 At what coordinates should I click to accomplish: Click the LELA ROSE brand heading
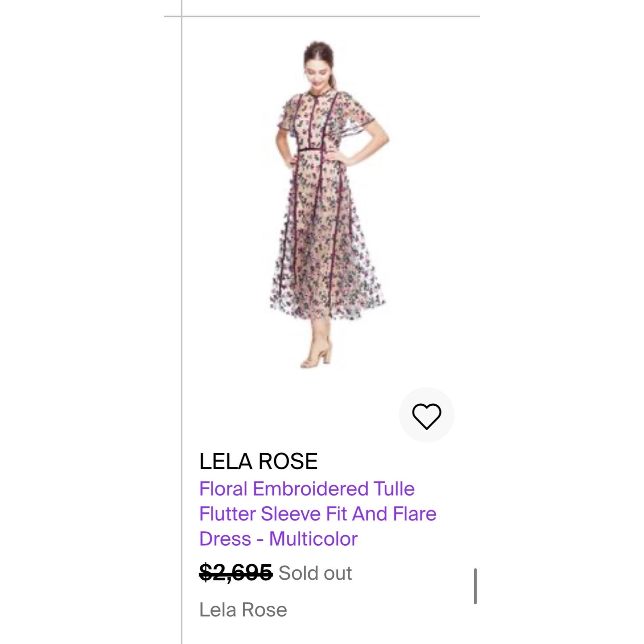tap(258, 461)
